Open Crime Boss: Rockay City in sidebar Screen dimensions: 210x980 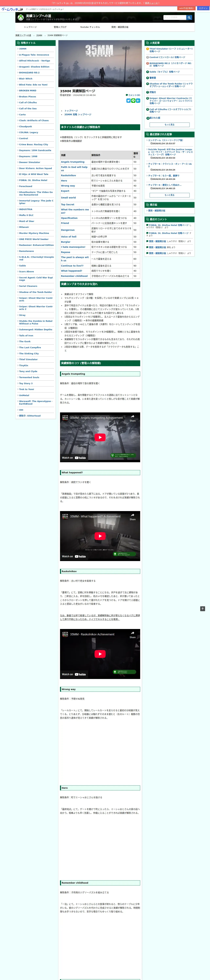34,145
